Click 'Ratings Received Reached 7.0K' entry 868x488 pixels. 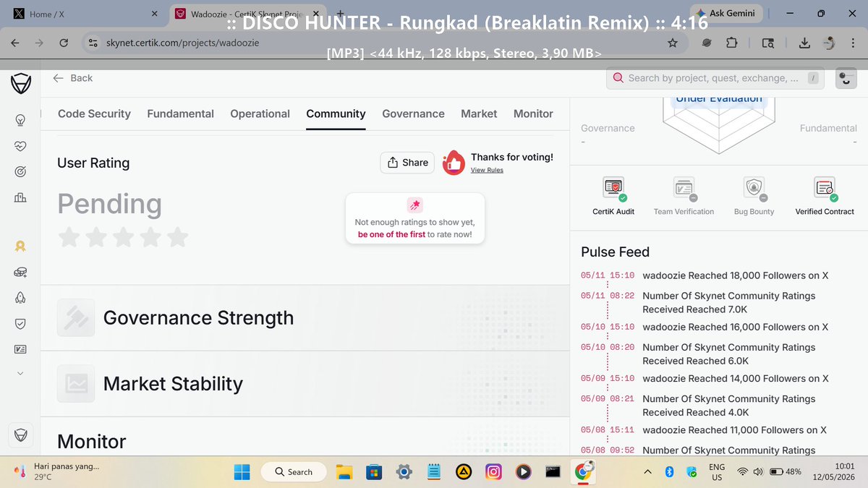pyautogui.click(x=728, y=302)
